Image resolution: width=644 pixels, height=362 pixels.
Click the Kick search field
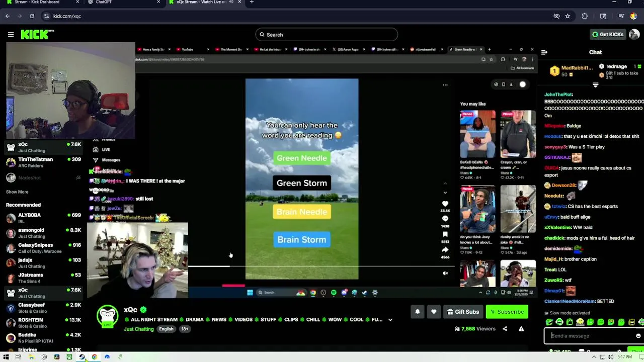pyautogui.click(x=327, y=35)
